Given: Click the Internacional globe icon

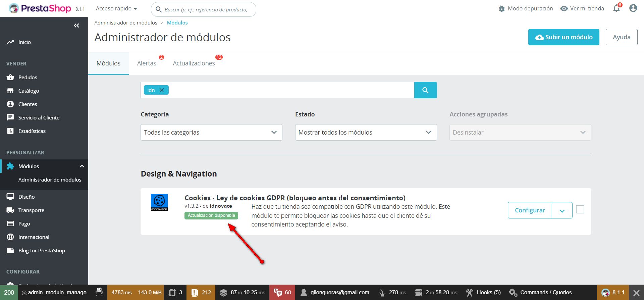Looking at the screenshot, I should (x=10, y=237).
